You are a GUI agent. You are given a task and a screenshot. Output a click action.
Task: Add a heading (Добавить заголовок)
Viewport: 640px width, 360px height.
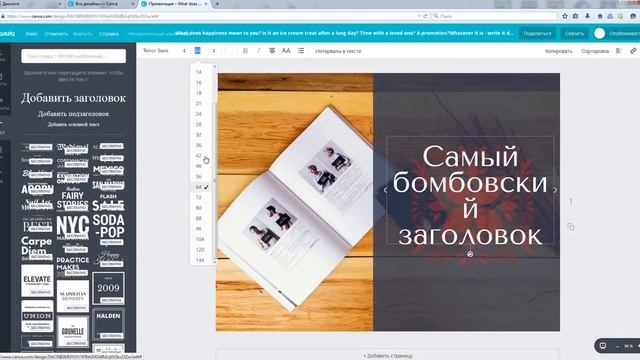(x=73, y=98)
